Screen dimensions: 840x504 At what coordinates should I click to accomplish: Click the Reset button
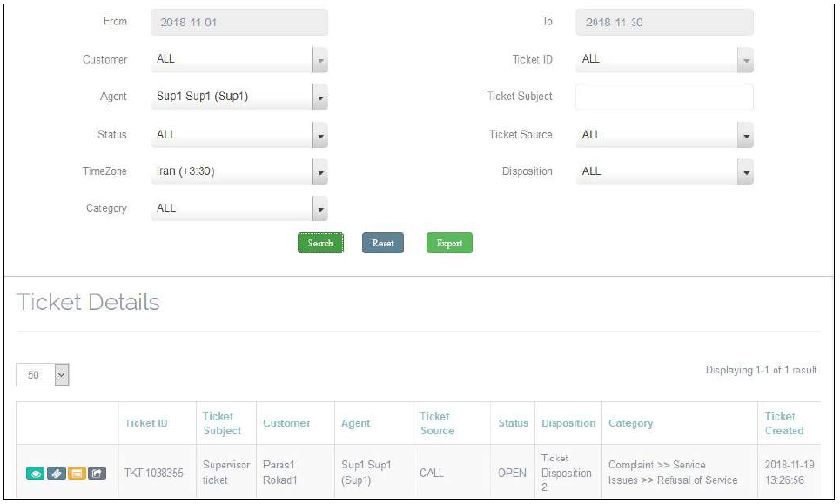383,244
